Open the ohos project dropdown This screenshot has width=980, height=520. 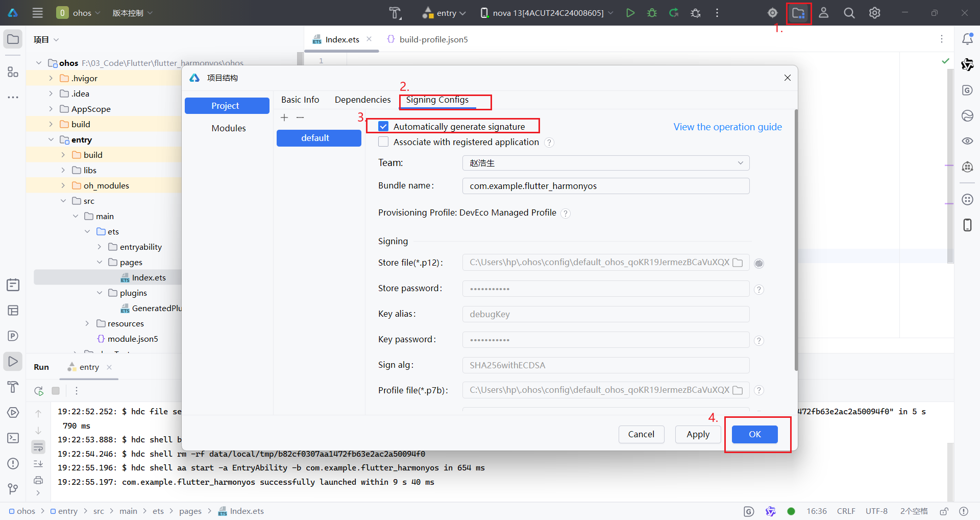coord(78,13)
